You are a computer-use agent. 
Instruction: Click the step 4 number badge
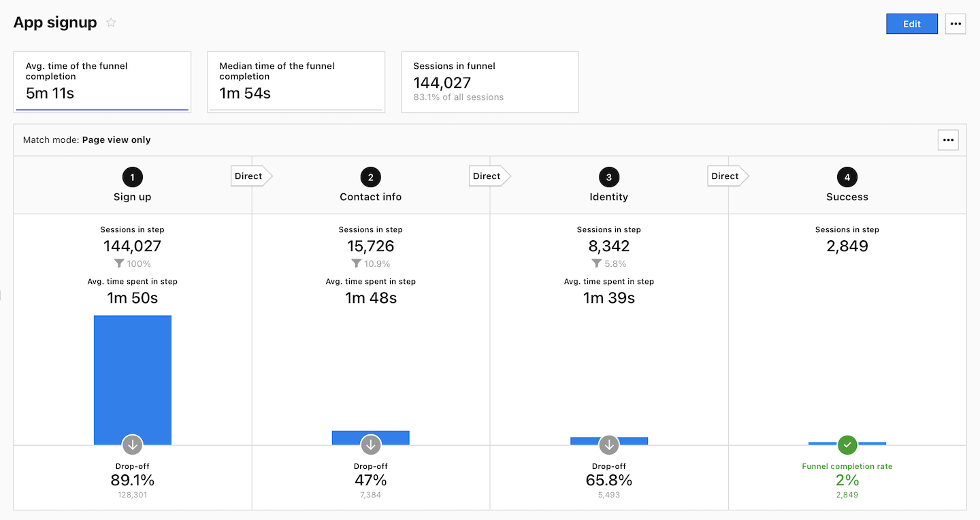[847, 178]
